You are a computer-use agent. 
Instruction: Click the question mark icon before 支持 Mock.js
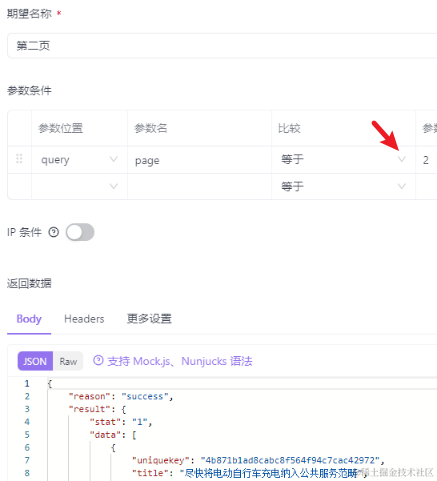pyautogui.click(x=98, y=360)
